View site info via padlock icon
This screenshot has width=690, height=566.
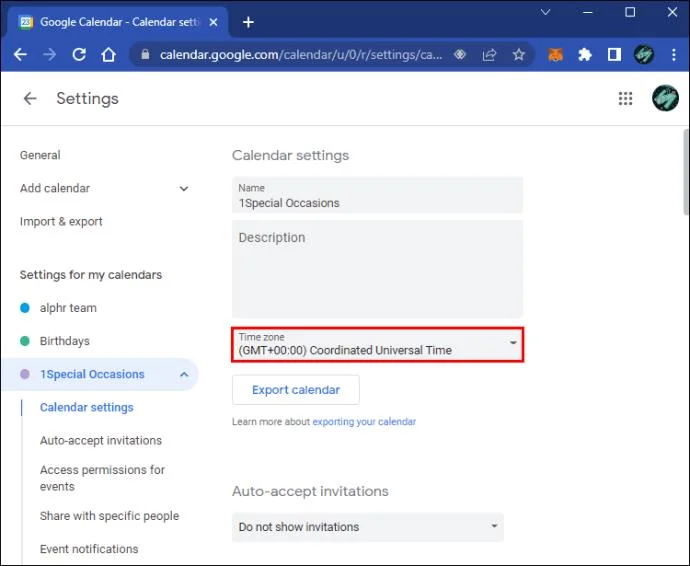pos(146,55)
